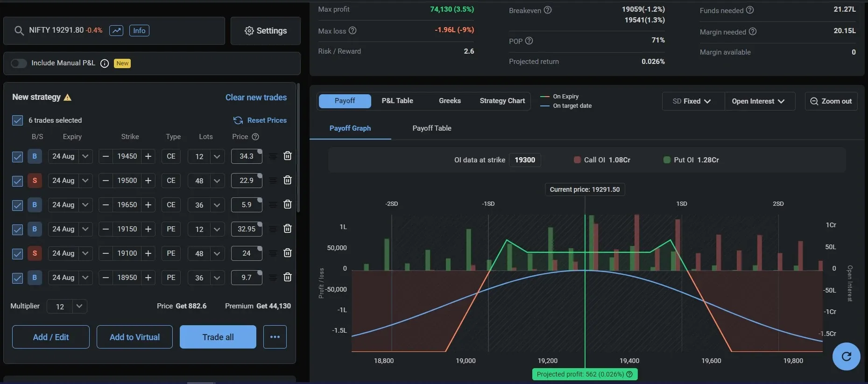This screenshot has width=868, height=384.
Task: Click the Breakeven help icon
Action: 548,10
